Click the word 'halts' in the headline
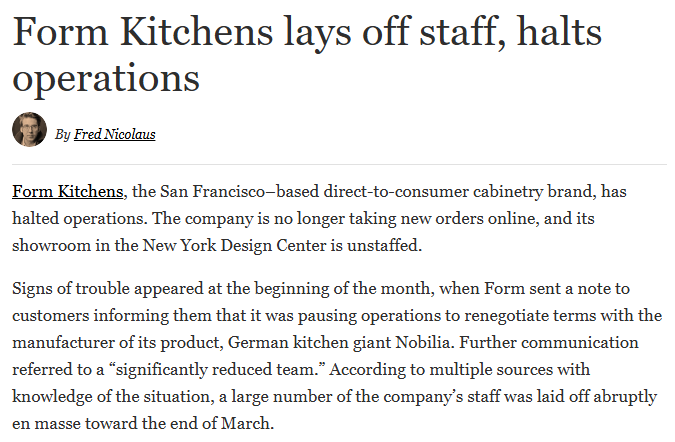Viewport: 675px width, 442px height. click(x=559, y=31)
